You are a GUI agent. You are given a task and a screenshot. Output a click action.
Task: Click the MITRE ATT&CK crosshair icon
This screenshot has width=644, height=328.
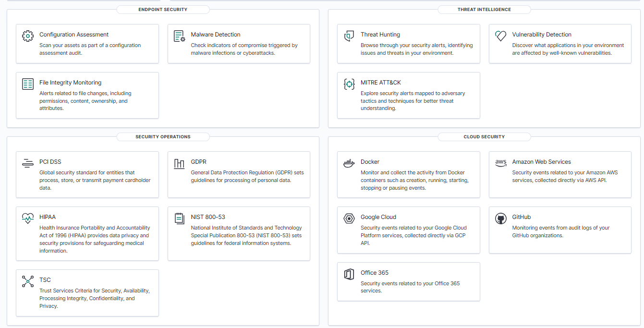point(349,84)
